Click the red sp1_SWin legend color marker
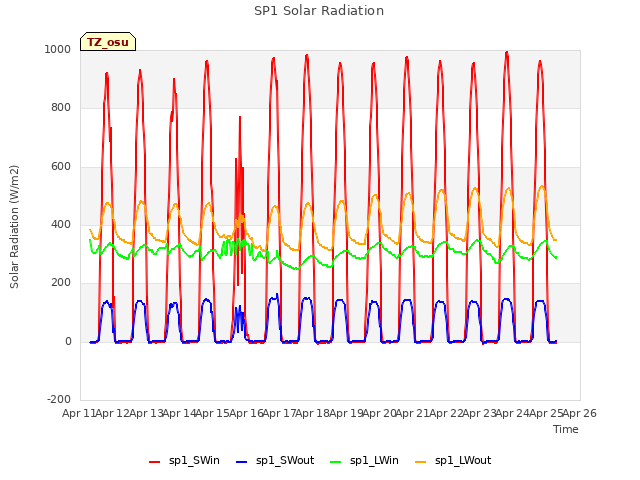The height and width of the screenshot is (480, 640). click(154, 462)
